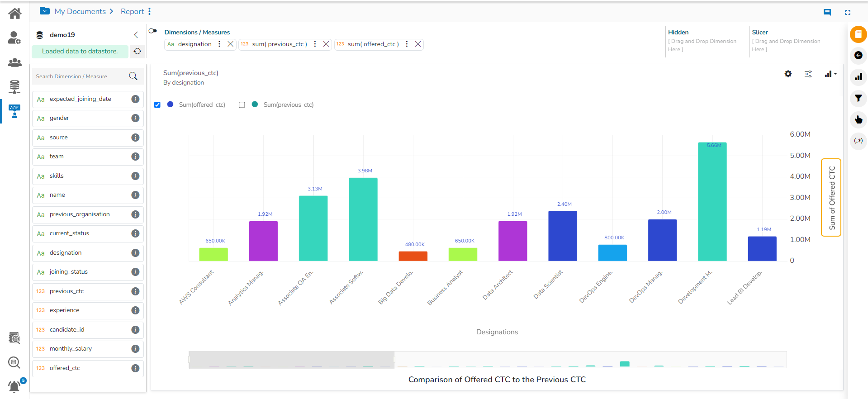The height and width of the screenshot is (399, 868).
Task: Navigate to My Documents breadcrumb
Action: coord(80,11)
